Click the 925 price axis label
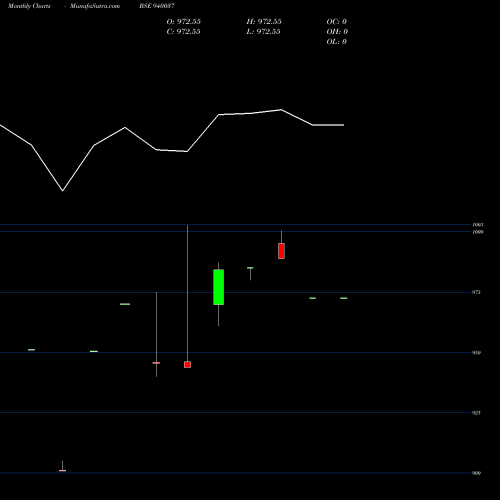Viewport: 500px width, 500px height. pyautogui.click(x=476, y=413)
